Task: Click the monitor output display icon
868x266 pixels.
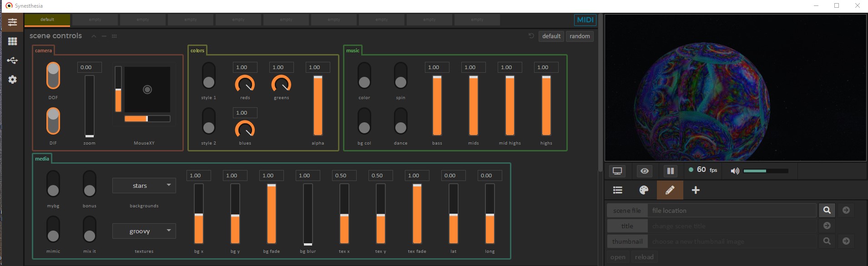Action: click(617, 171)
